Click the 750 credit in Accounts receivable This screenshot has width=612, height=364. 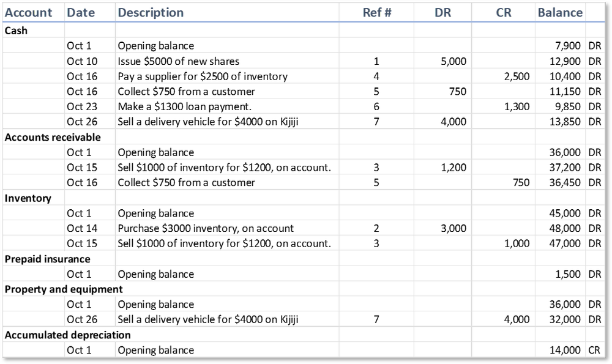(521, 182)
